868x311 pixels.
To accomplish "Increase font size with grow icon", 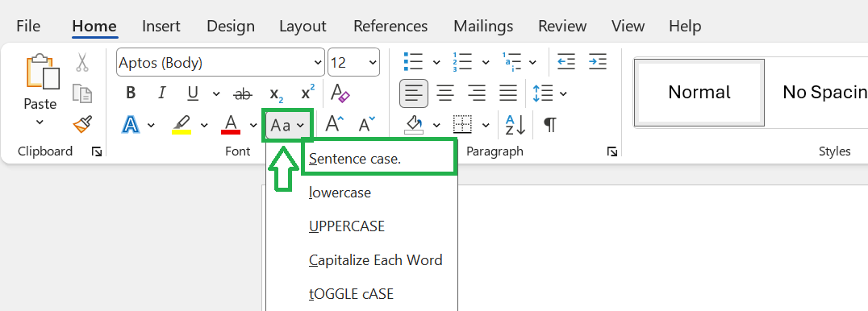I will pos(333,124).
